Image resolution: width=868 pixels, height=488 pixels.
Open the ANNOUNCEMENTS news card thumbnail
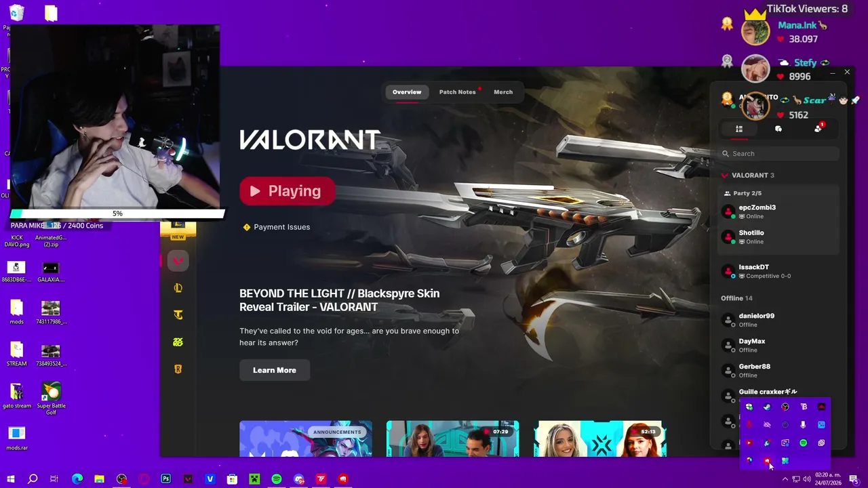[306, 439]
